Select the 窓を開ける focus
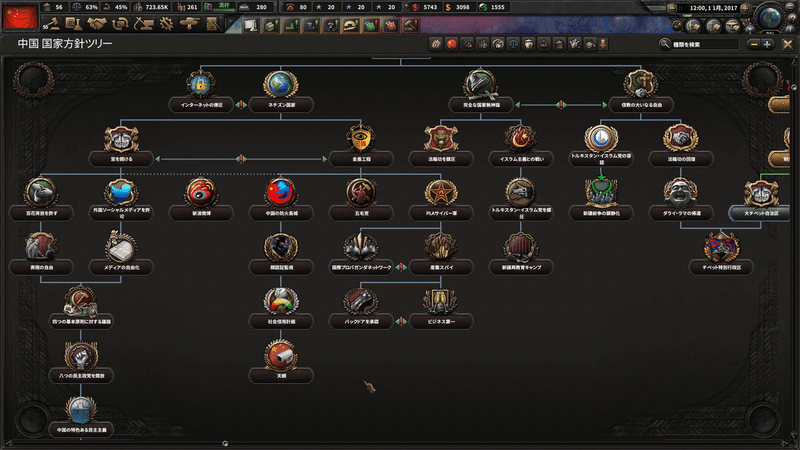This screenshot has width=800, height=450. click(x=121, y=146)
